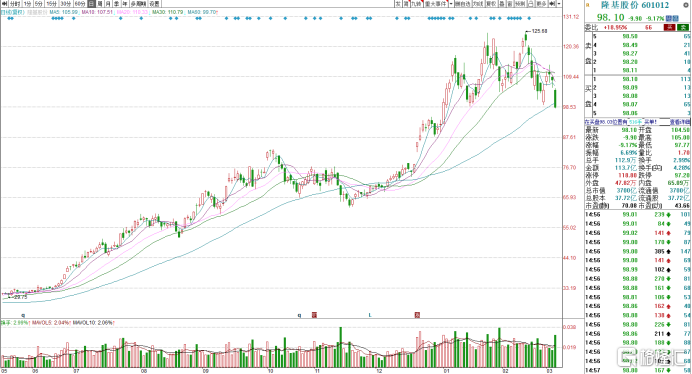This screenshot has height=374, width=692.
Task: Click the 叠 overlay toolbar icon
Action: click(502, 4)
